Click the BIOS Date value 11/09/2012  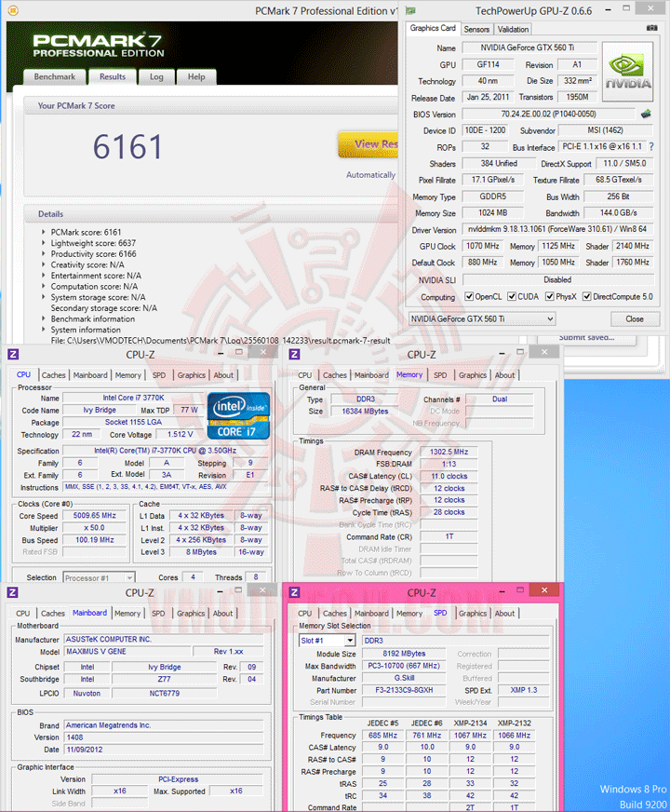click(164, 750)
